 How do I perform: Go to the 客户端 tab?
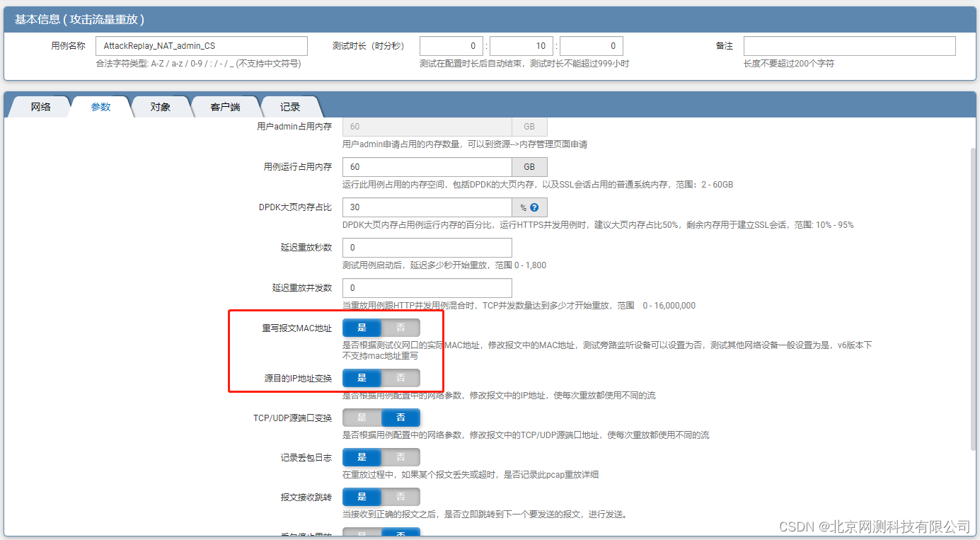coord(225,107)
